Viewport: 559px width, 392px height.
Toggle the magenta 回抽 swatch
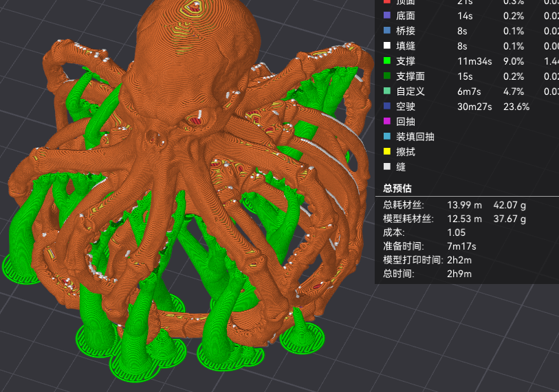coord(387,121)
